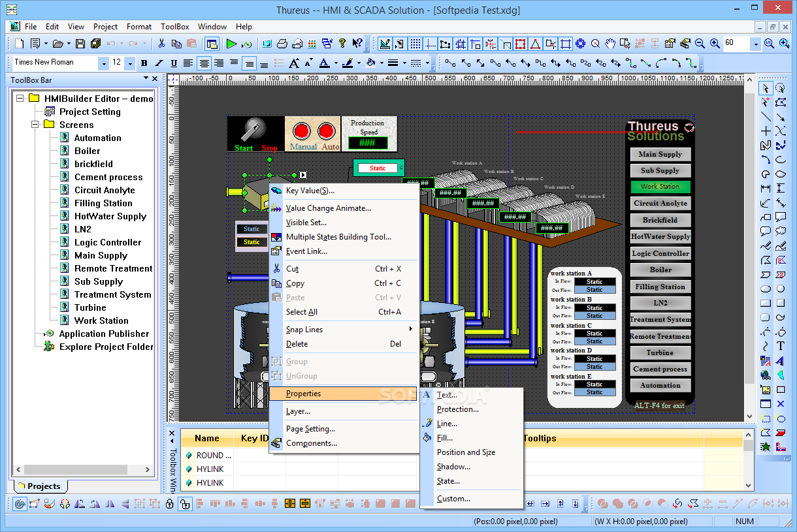The height and width of the screenshot is (532, 797).
Task: Click the red triangle shape toolbar icon
Action: tap(535, 44)
